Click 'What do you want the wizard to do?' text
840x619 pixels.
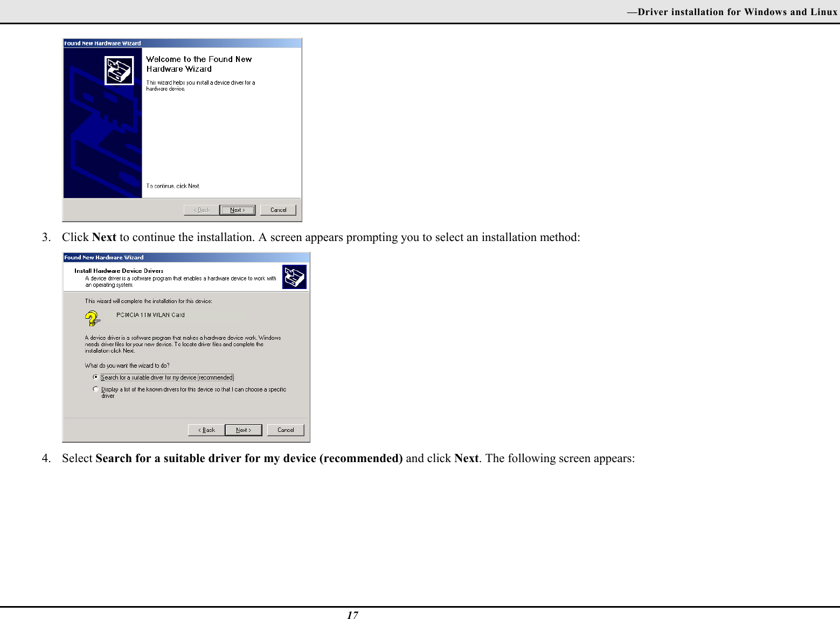(x=127, y=366)
